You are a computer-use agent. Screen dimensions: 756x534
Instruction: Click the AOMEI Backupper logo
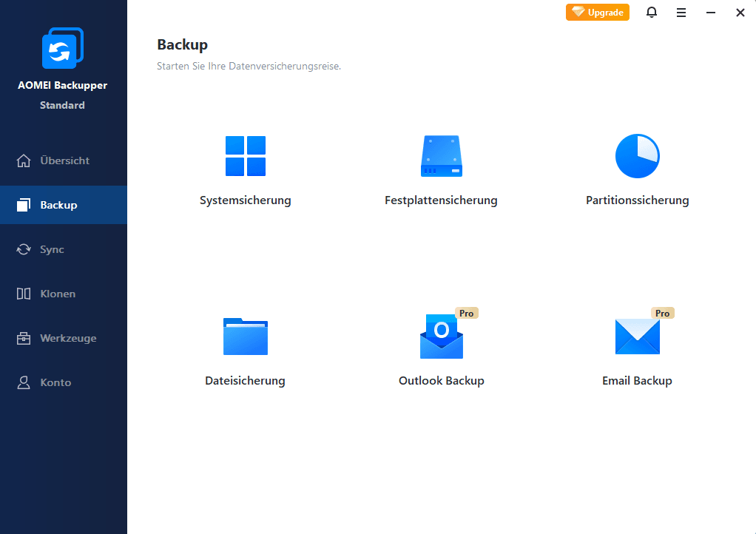(62, 50)
